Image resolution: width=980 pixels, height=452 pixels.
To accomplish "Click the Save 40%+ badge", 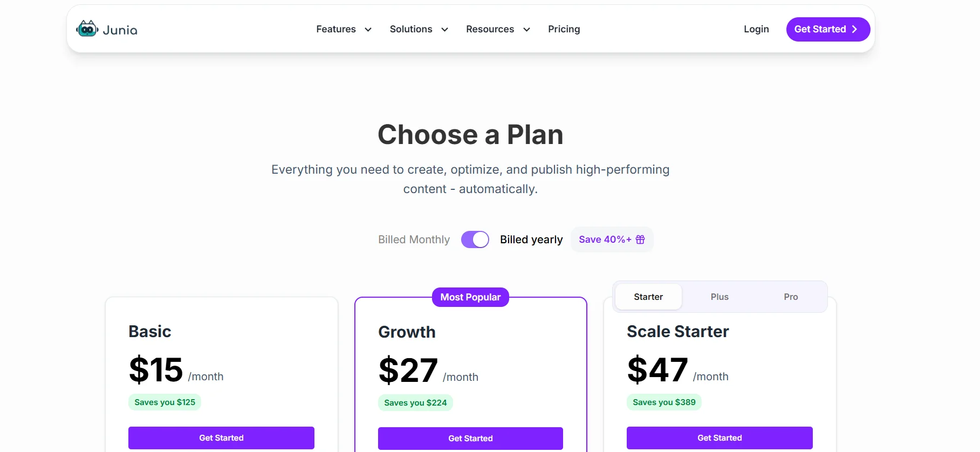I will coord(605,239).
